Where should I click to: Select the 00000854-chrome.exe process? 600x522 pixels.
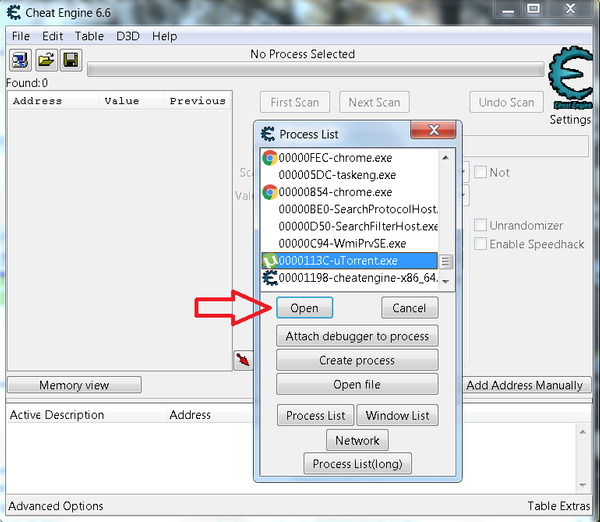[x=349, y=192]
